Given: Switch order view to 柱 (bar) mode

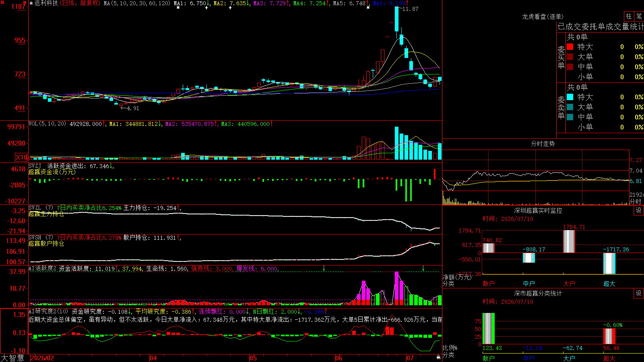Looking at the screenshot, I should tap(629, 16).
